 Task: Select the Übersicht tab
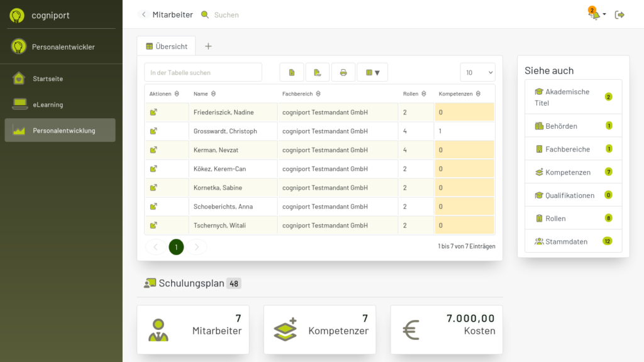click(167, 46)
